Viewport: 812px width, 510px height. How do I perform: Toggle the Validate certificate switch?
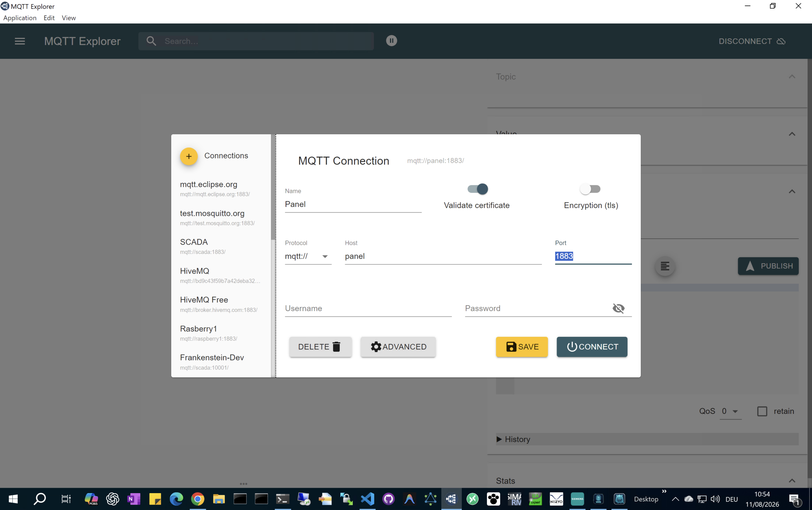pos(478,189)
